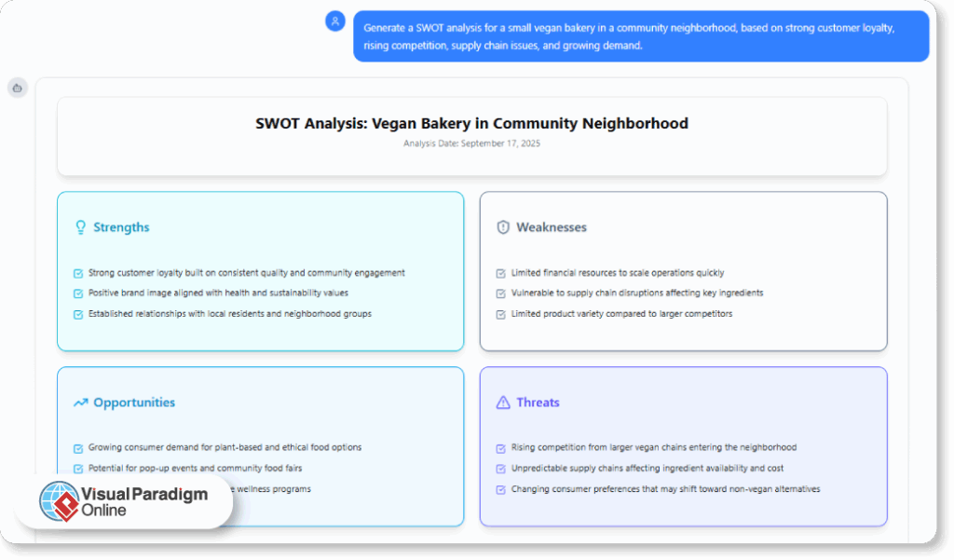Select the Strengths section heading
Image resolution: width=954 pixels, height=560 pixels.
121,227
